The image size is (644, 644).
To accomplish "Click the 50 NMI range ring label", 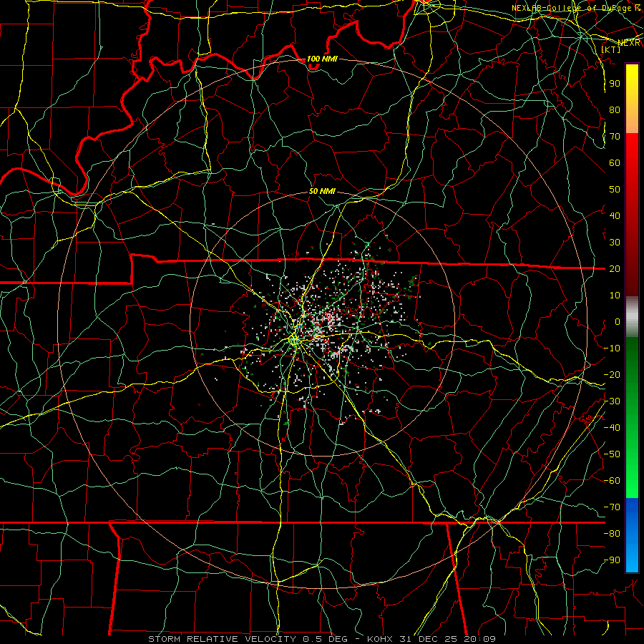I will click(322, 191).
